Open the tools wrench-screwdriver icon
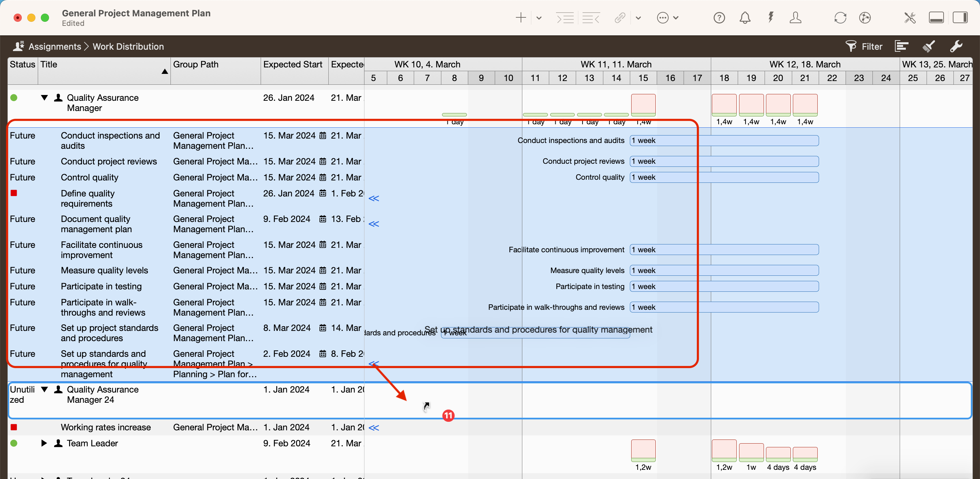Image resolution: width=980 pixels, height=479 pixels. click(x=910, y=18)
